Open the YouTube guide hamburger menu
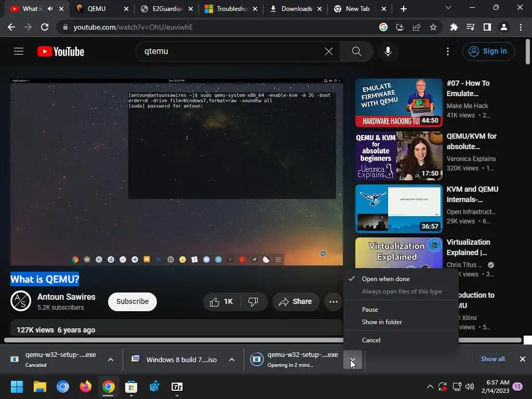The image size is (532, 399). [19, 51]
